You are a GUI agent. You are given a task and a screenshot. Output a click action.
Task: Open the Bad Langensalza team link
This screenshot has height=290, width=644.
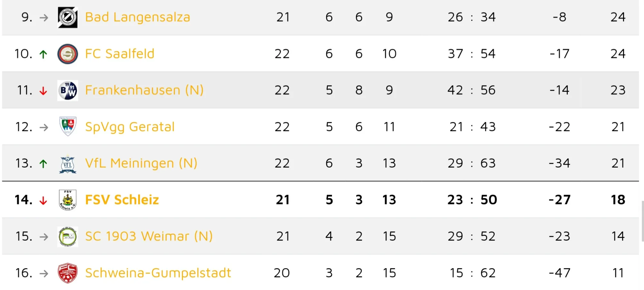(x=137, y=17)
